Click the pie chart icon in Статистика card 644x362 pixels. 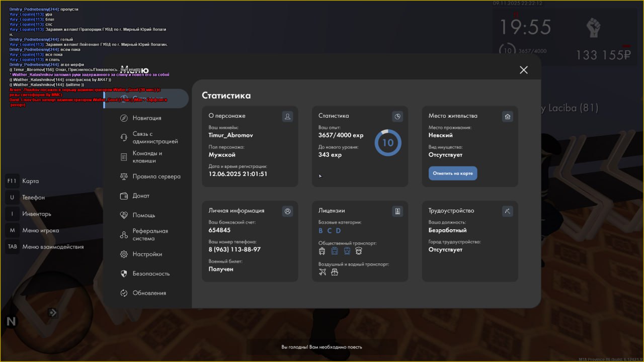tap(397, 117)
